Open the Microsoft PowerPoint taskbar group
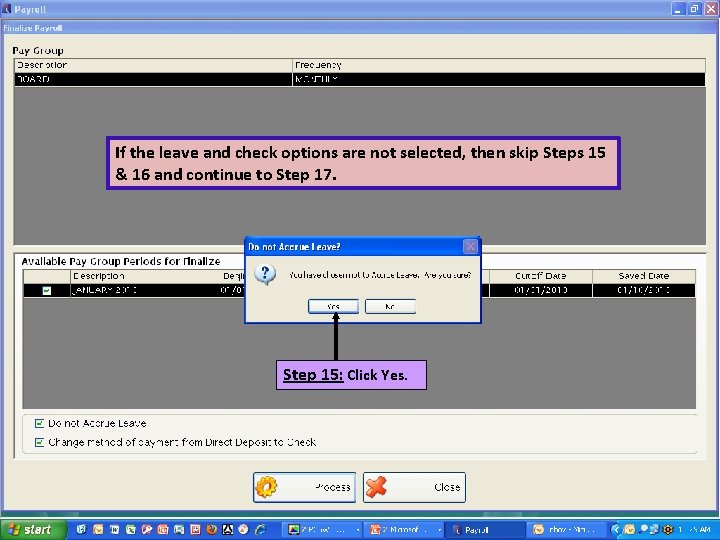The height and width of the screenshot is (540, 720). coord(405,530)
